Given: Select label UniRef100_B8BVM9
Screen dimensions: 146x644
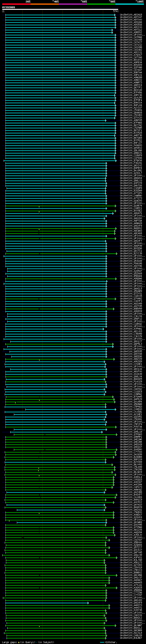Looking at the screenshot, I should tap(131, 309).
